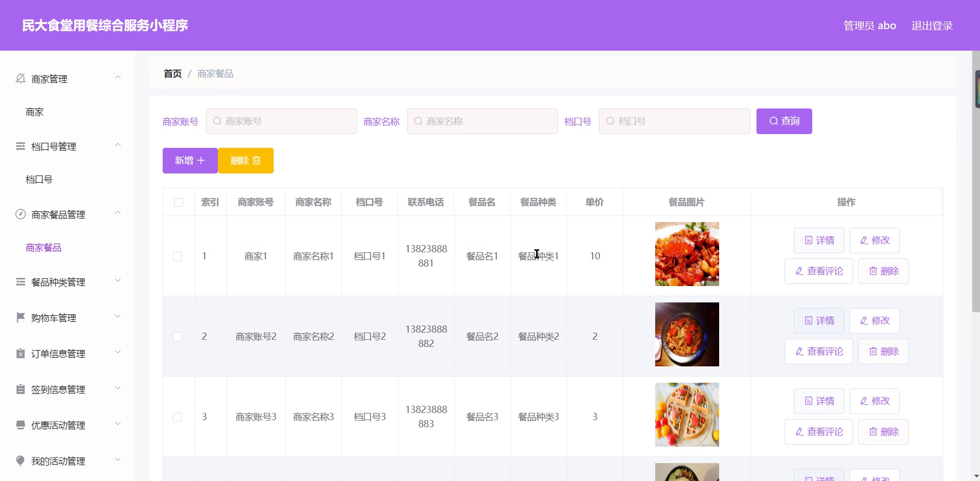Click the clipboard icon beside 订单信息管理
This screenshot has height=481, width=980.
(20, 354)
